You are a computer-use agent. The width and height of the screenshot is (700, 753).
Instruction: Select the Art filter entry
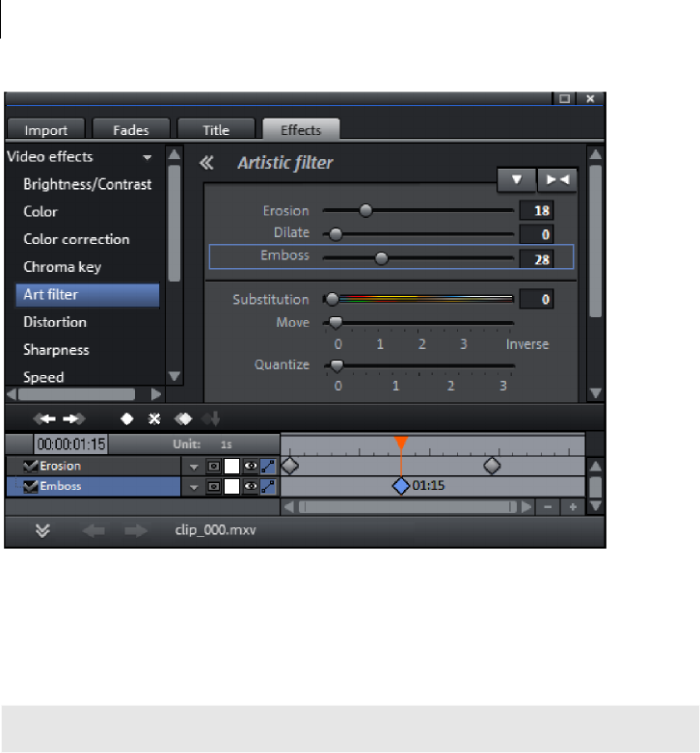(x=88, y=295)
